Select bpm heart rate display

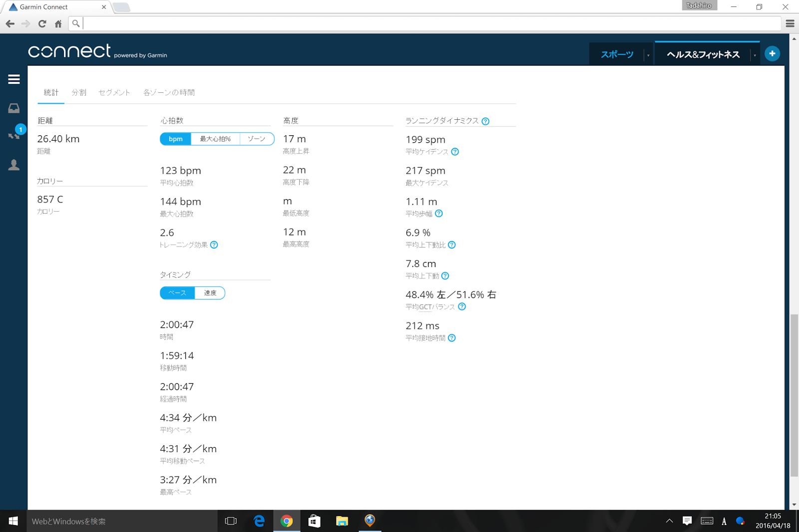175,139
